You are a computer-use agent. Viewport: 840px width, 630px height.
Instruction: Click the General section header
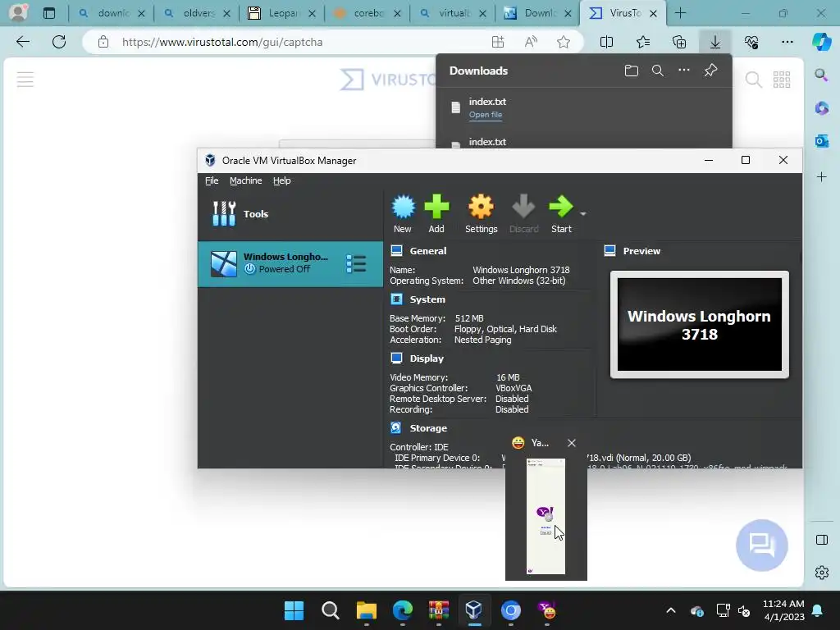click(427, 251)
